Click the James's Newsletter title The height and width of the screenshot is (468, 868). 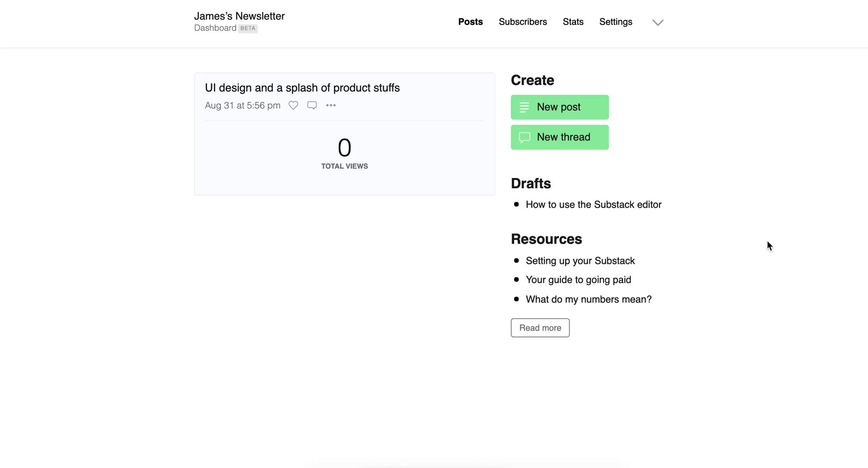(239, 16)
